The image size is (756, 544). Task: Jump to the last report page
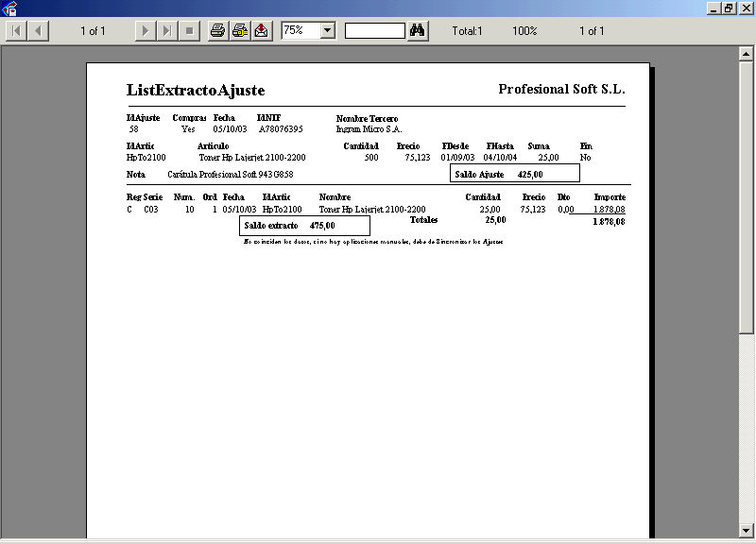click(166, 31)
